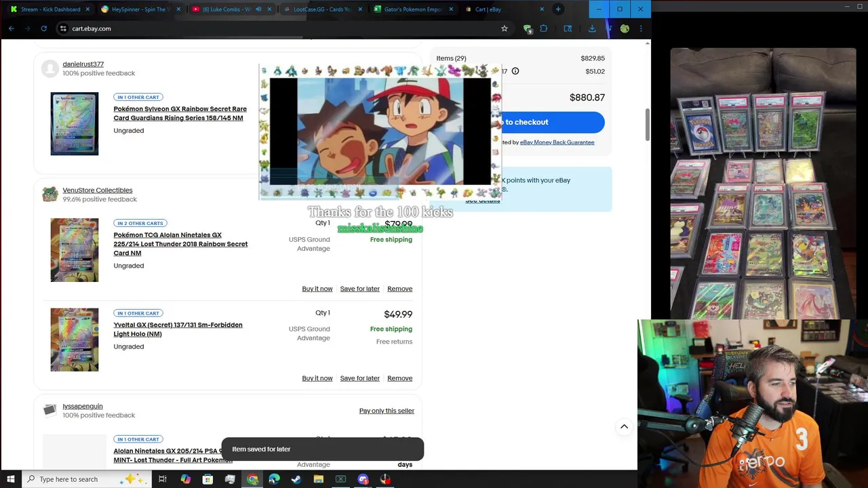
Task: Click the shipping info circle icon
Action: pyautogui.click(x=515, y=71)
